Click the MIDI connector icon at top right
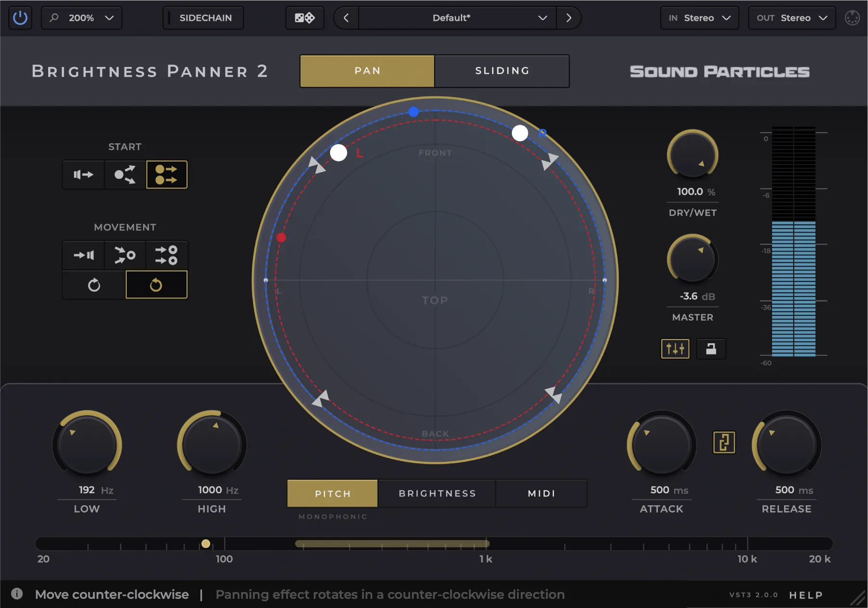 tap(852, 18)
